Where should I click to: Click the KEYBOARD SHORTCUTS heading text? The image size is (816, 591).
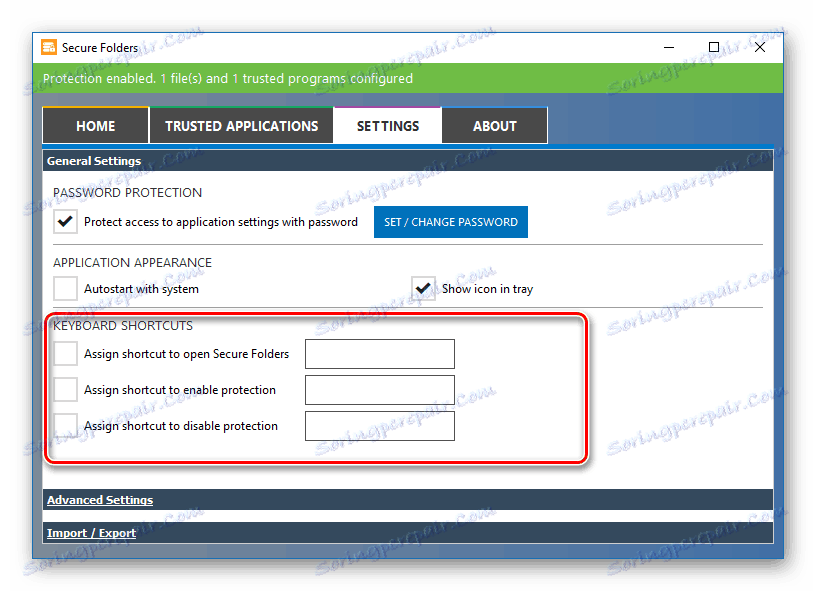click(123, 326)
